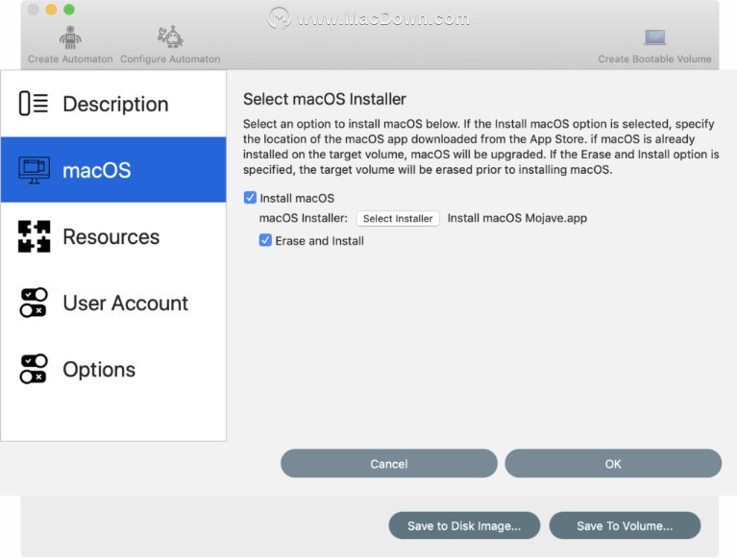The width and height of the screenshot is (737, 560).
Task: Open Configure Automaton robot toolbar icon
Action: point(170,37)
